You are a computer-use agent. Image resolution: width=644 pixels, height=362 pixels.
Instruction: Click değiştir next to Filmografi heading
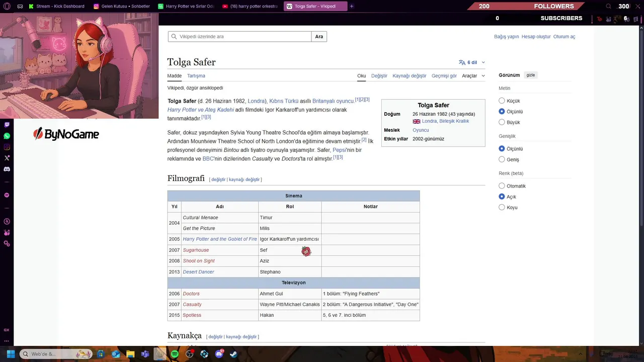point(218,179)
